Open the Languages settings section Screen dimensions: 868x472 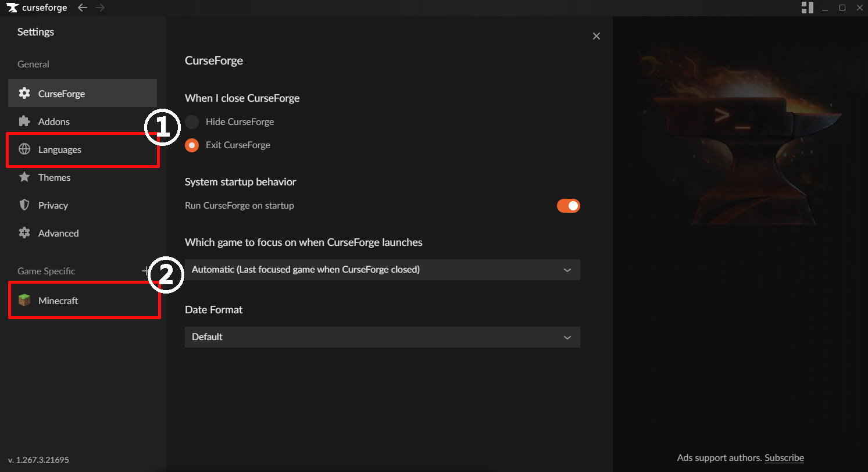pos(83,149)
